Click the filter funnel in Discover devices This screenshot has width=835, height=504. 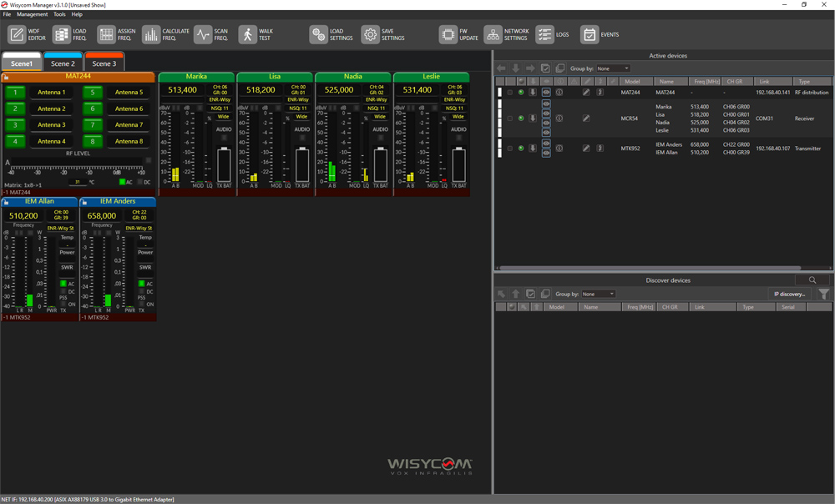pos(823,294)
